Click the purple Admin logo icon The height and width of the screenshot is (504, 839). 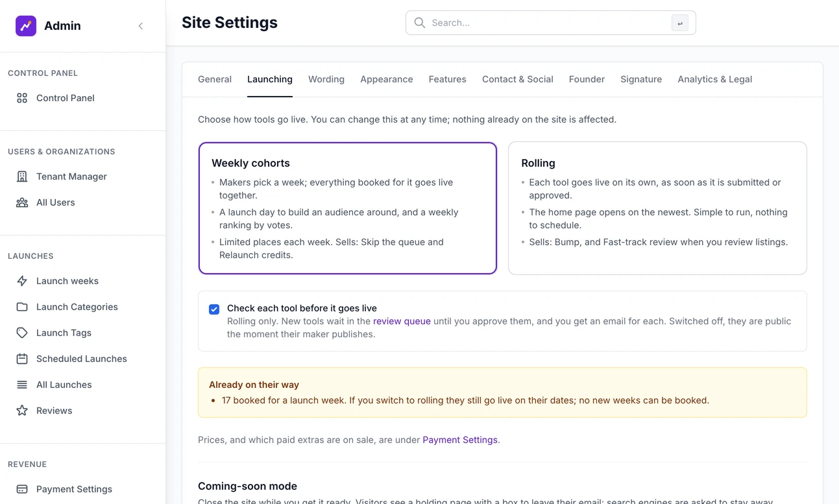(26, 26)
